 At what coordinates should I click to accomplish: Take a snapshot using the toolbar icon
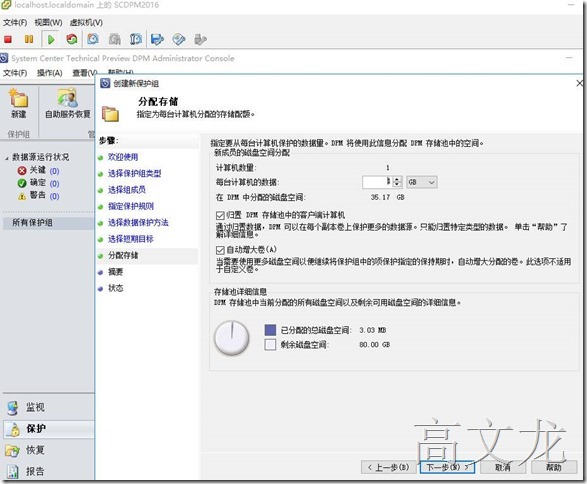pos(93,39)
